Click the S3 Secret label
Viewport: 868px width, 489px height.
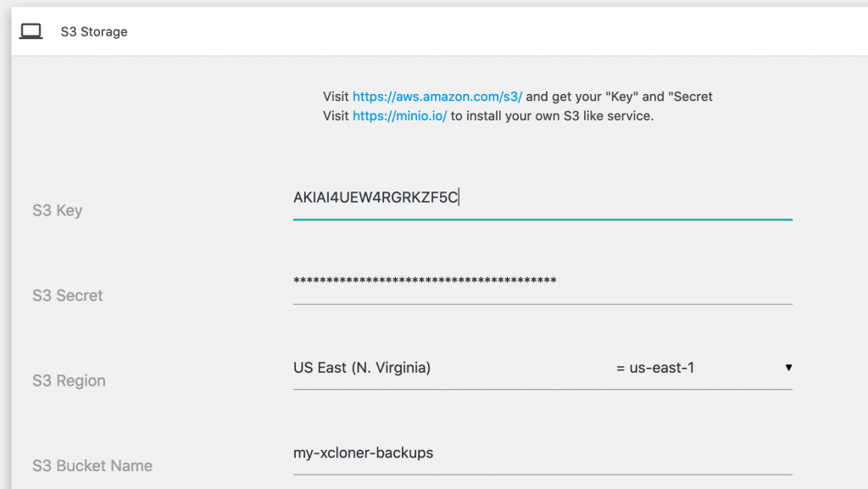pyautogui.click(x=68, y=296)
